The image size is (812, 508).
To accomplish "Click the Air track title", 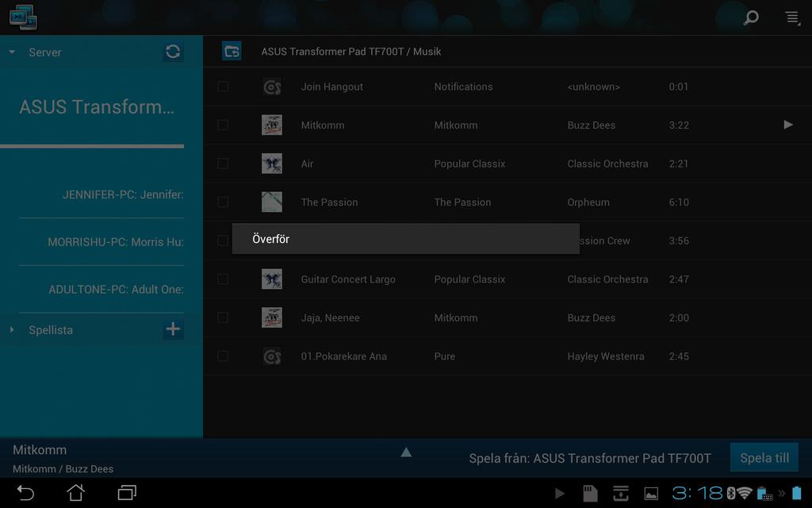I will tap(307, 164).
